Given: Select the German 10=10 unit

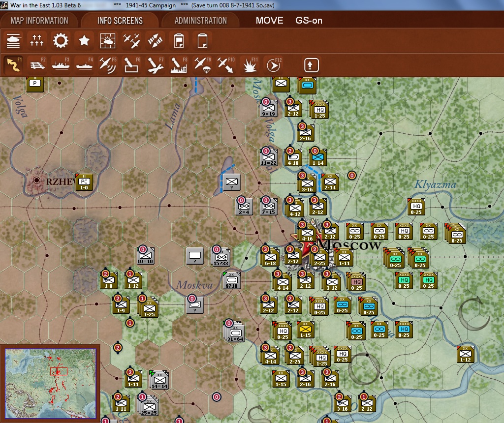Looking at the screenshot, I should pos(145,256).
